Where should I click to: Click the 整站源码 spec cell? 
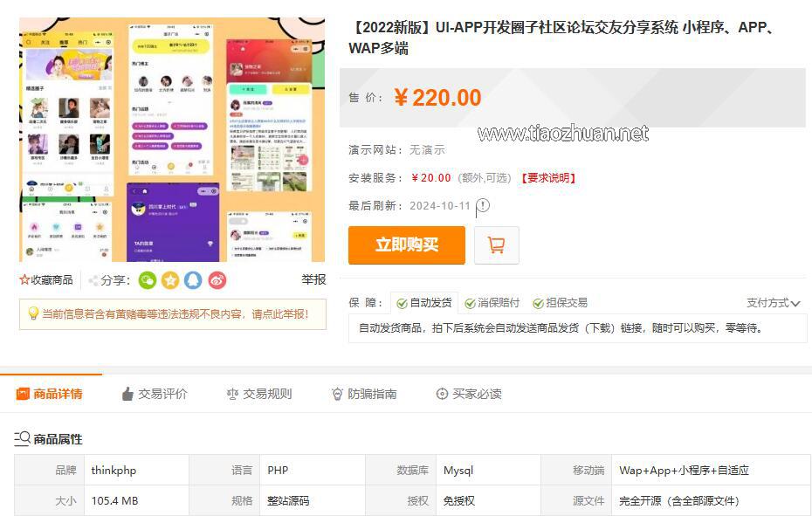coord(313,500)
